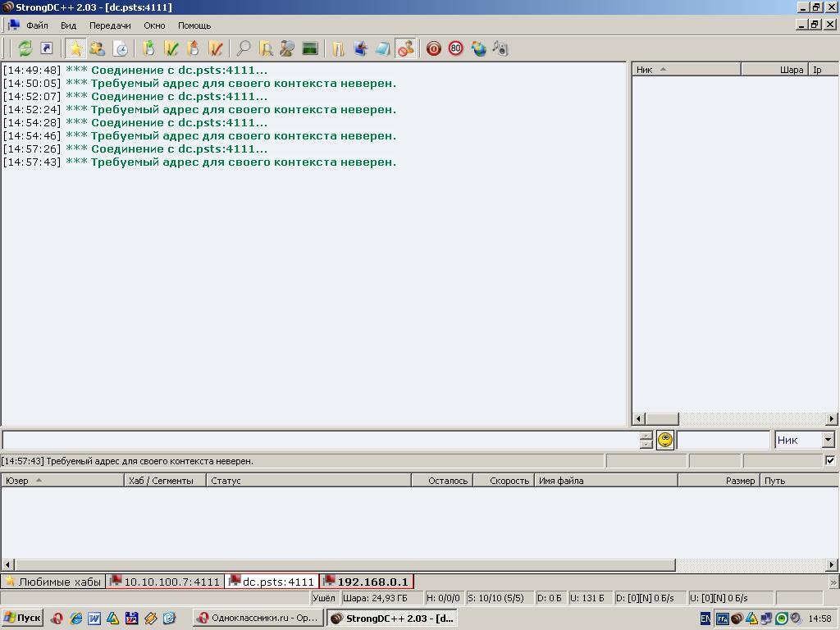The height and width of the screenshot is (630, 840).
Task: Open Favorite Users toolbar icon
Action: (97, 48)
